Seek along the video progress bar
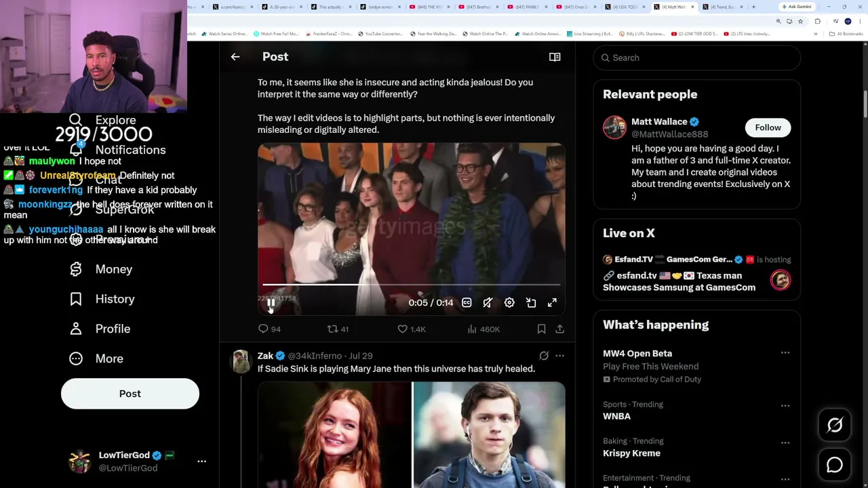The height and width of the screenshot is (488, 868). tap(411, 285)
